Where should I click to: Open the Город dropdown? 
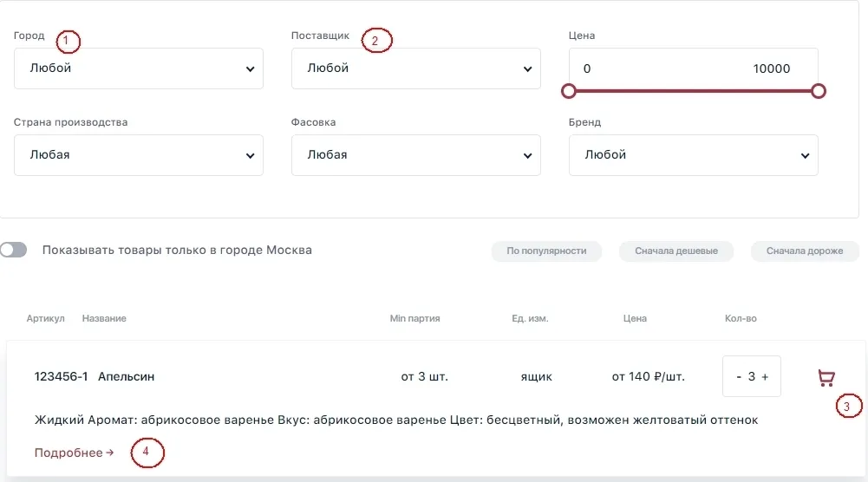[x=139, y=68]
